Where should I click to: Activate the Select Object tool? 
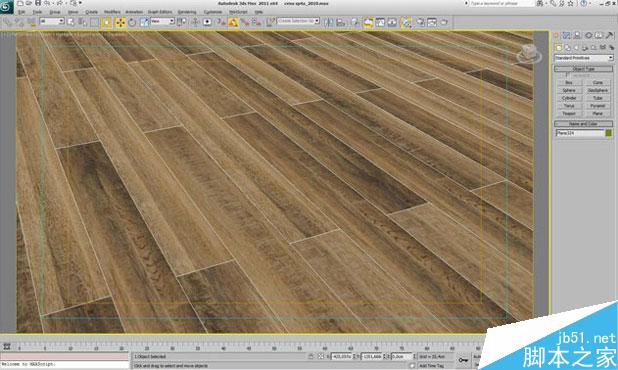click(x=71, y=22)
